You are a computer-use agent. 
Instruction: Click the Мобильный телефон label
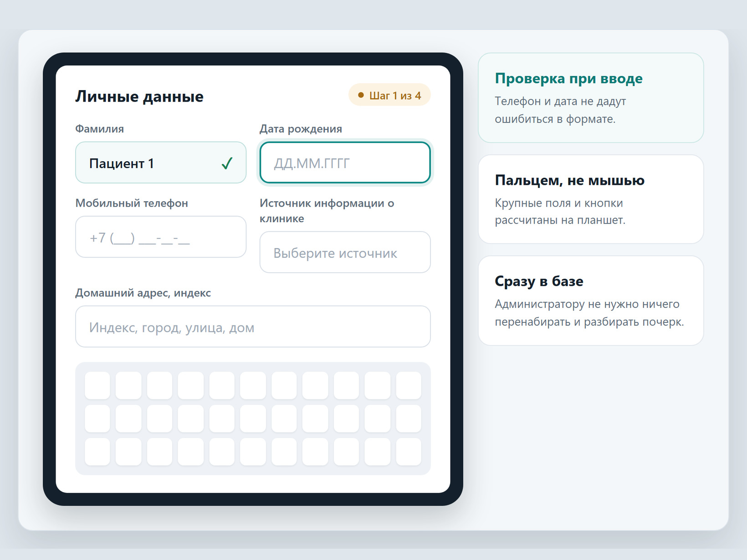tap(132, 203)
